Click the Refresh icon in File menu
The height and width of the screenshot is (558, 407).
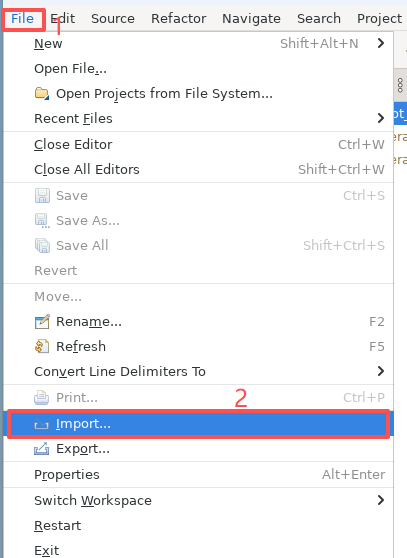click(x=42, y=347)
